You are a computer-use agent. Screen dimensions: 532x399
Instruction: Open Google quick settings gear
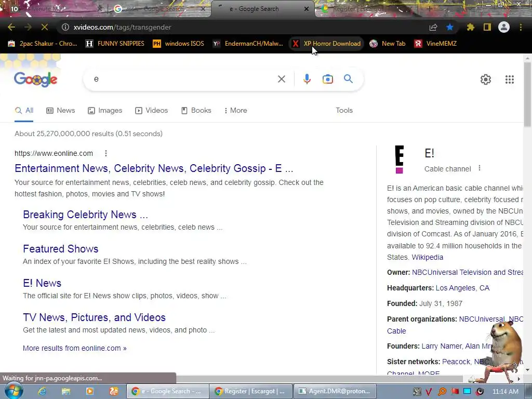[486, 79]
